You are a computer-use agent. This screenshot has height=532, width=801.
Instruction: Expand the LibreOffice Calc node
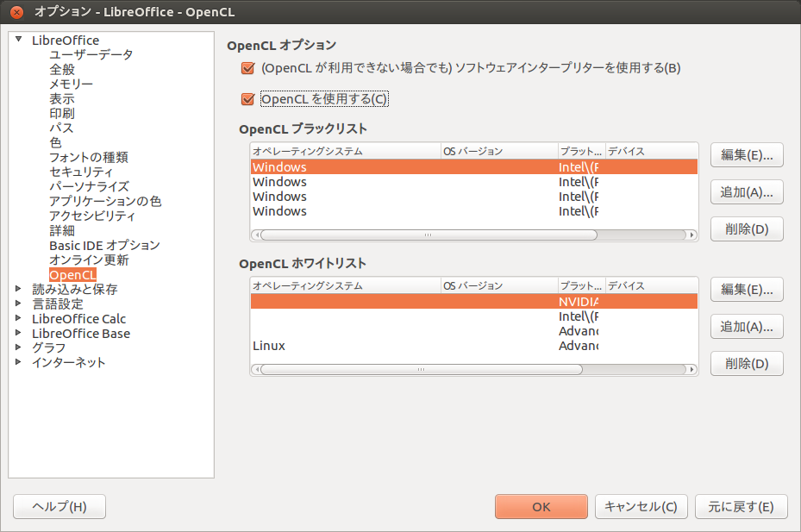pos(19,318)
